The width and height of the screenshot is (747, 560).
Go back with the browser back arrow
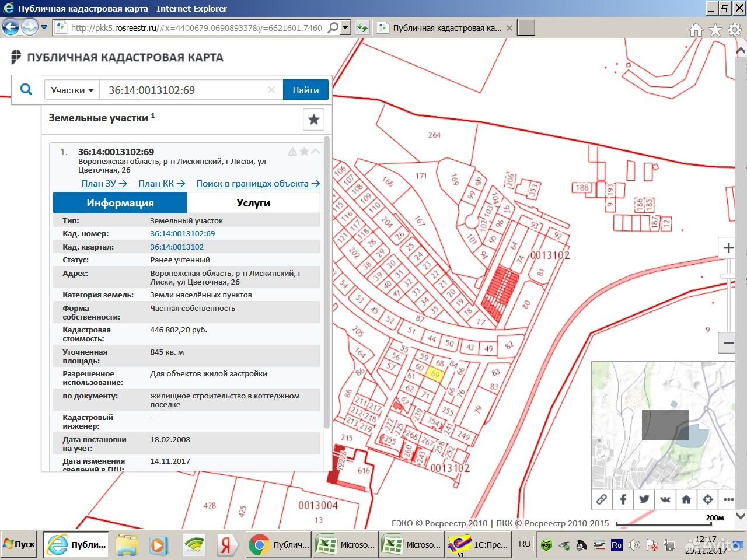[x=11, y=27]
